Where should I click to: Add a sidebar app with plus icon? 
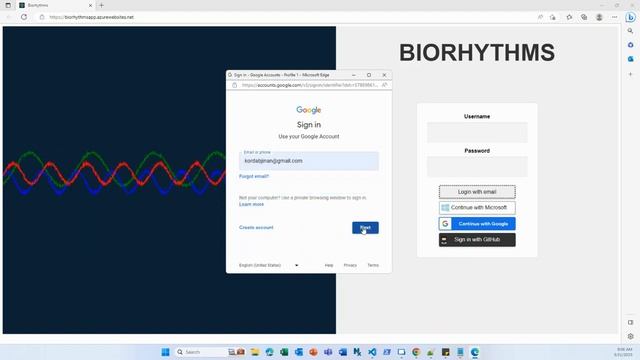631,74
